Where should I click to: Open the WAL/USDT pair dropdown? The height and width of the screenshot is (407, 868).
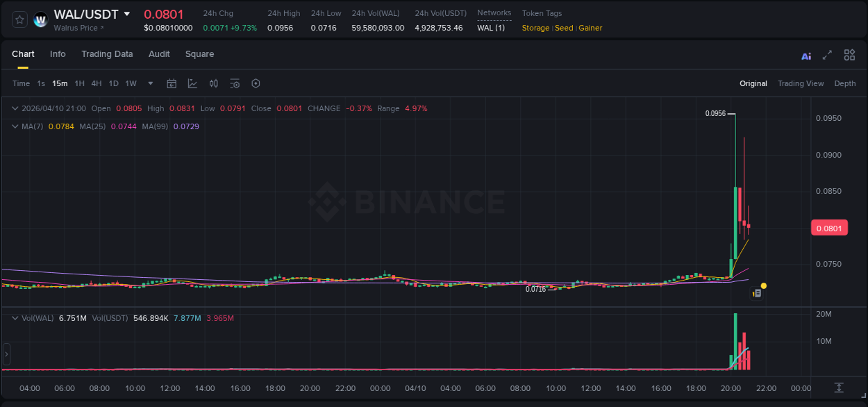[127, 13]
